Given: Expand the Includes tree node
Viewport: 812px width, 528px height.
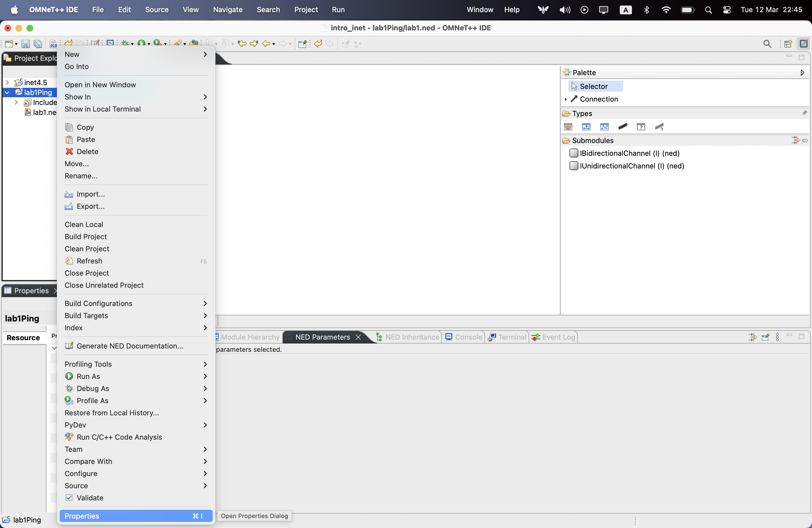Looking at the screenshot, I should pos(16,102).
